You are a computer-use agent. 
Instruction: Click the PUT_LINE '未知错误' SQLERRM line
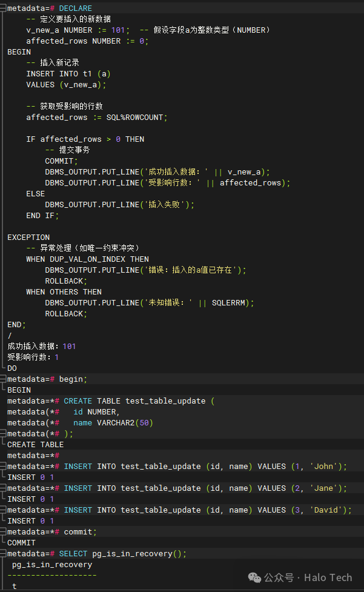[x=150, y=303]
